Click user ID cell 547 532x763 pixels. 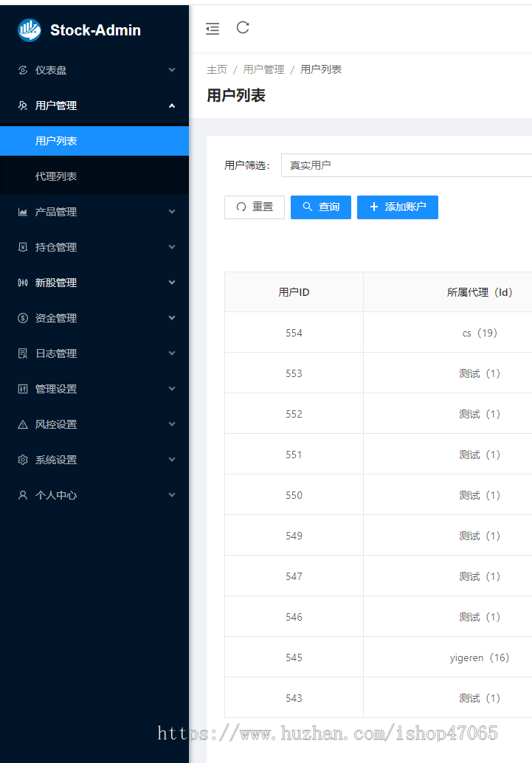pyautogui.click(x=294, y=576)
